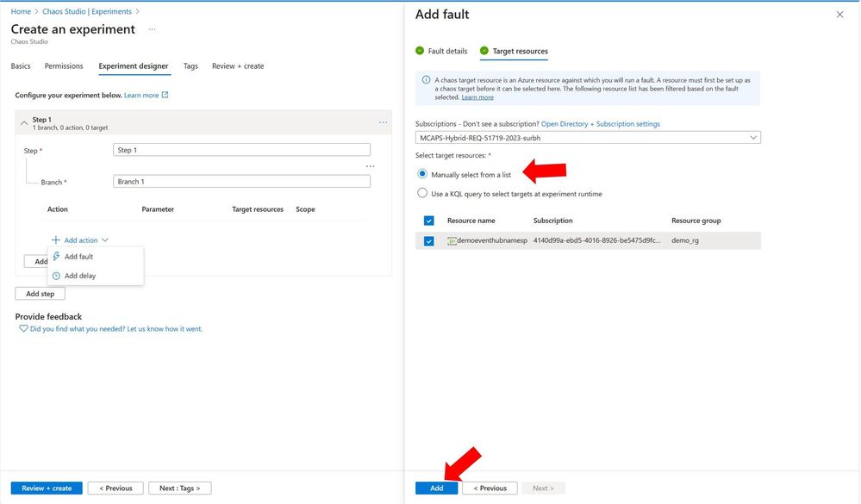861x504 pixels.
Task: Click Previous in Add fault panel
Action: tap(490, 488)
